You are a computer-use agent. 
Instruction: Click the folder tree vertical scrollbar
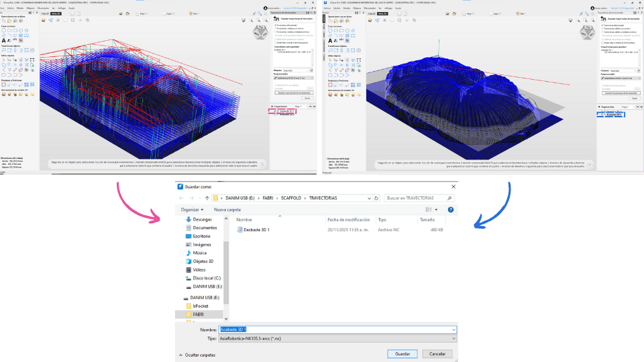(225, 268)
